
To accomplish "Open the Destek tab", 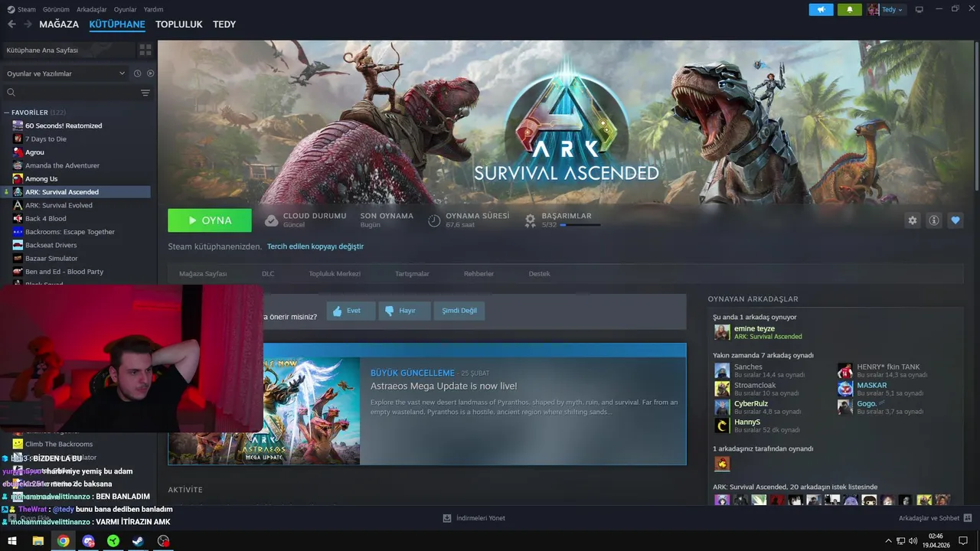I will tap(539, 273).
